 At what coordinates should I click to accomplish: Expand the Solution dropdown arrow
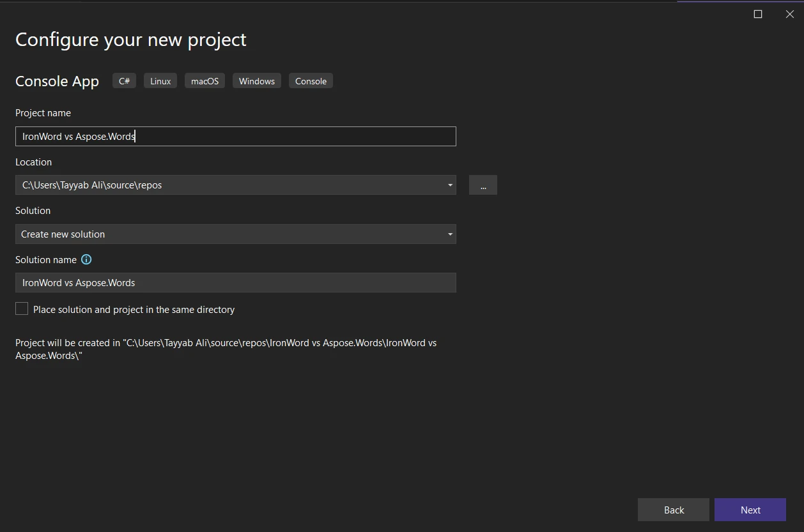tap(450, 234)
